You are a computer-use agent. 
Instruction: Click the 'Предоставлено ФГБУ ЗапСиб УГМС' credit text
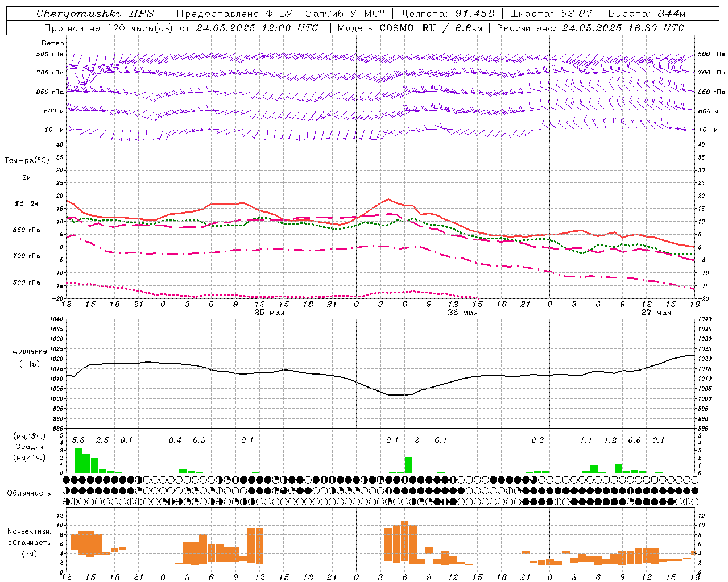[280, 14]
